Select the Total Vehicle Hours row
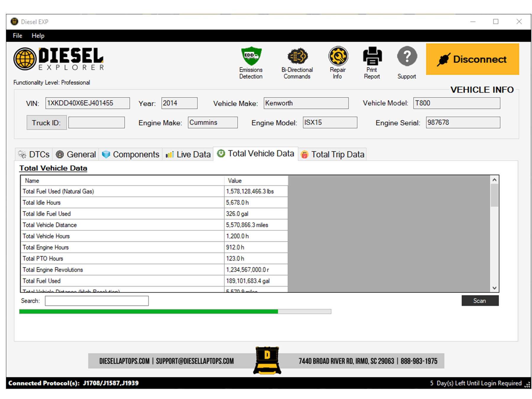 pyautogui.click(x=154, y=236)
